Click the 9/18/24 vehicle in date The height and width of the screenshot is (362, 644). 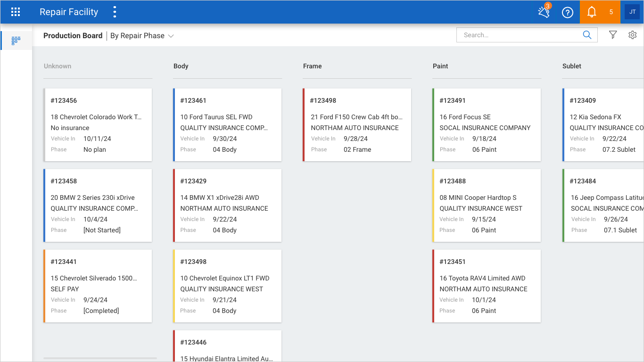click(484, 139)
